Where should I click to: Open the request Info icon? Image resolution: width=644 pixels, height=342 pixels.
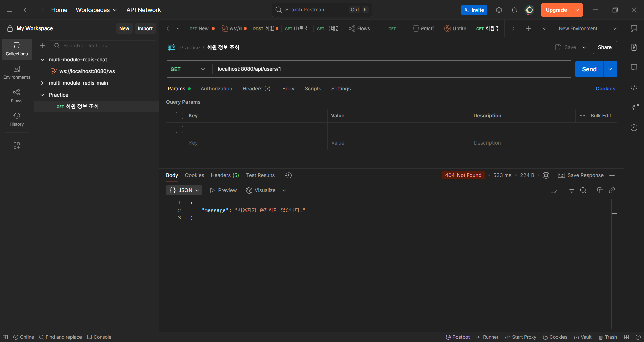pos(634,128)
